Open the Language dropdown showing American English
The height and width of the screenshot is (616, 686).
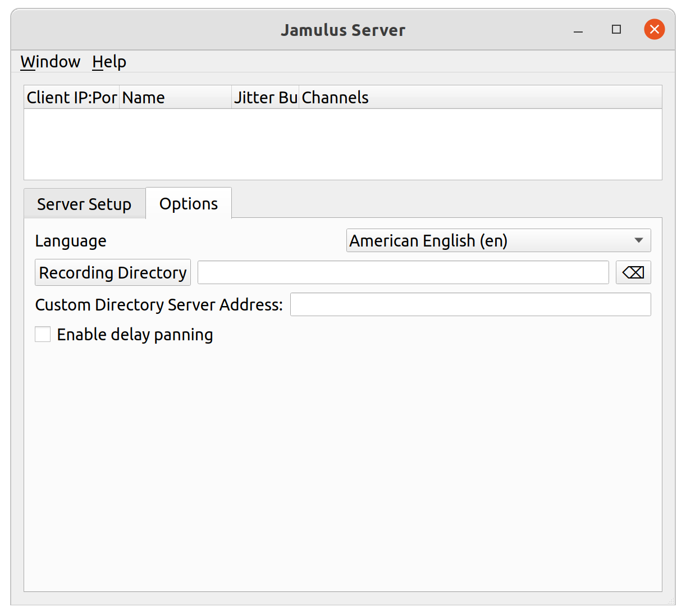pos(499,240)
